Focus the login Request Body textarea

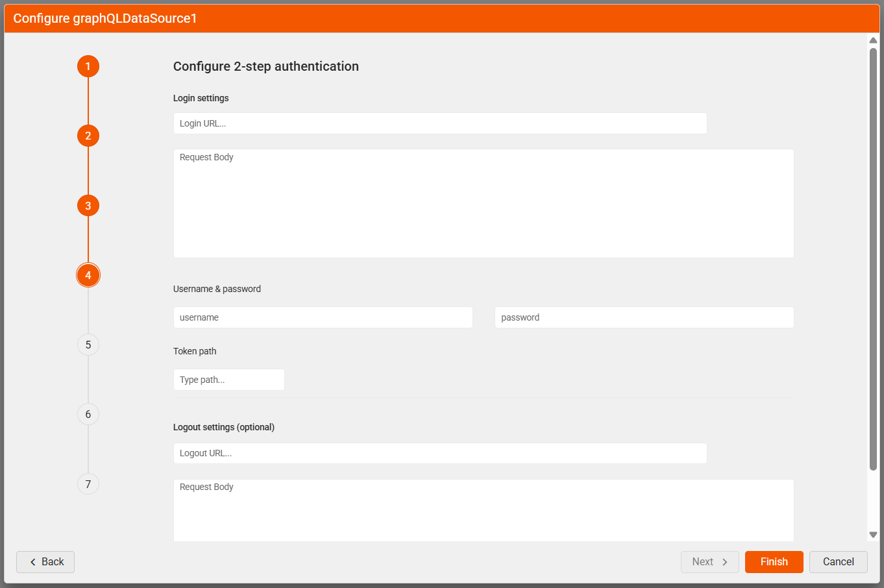click(483, 204)
